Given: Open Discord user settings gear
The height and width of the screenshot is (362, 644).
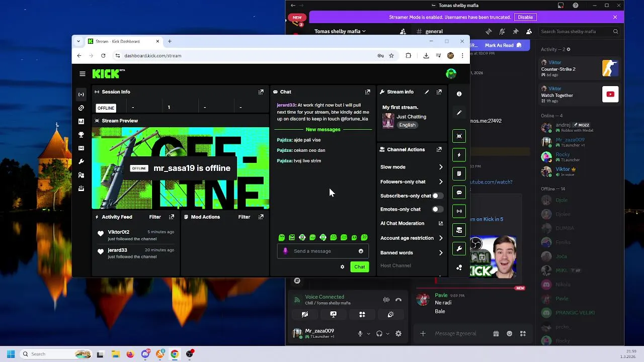Looking at the screenshot, I should tap(398, 333).
